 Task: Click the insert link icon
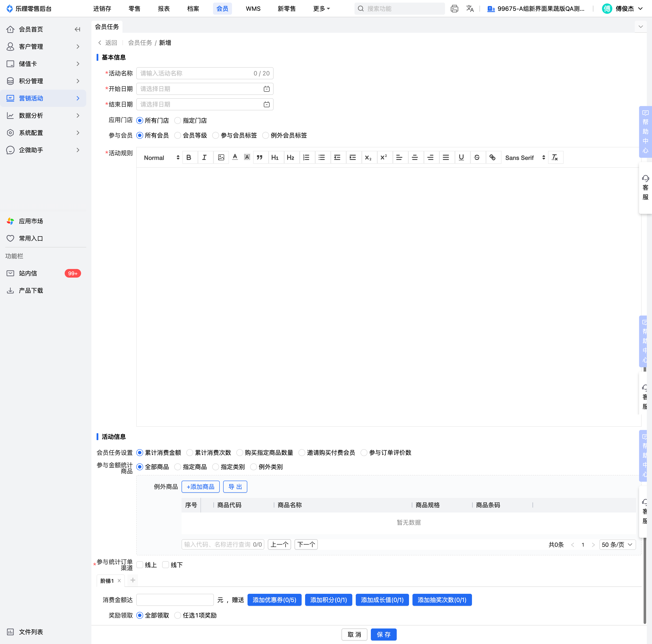click(492, 158)
